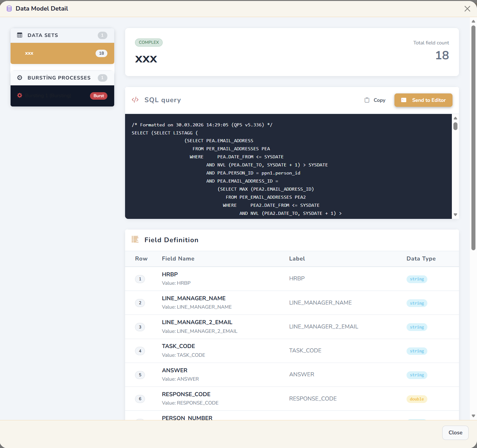Click the ANSWER label cell

(302, 374)
